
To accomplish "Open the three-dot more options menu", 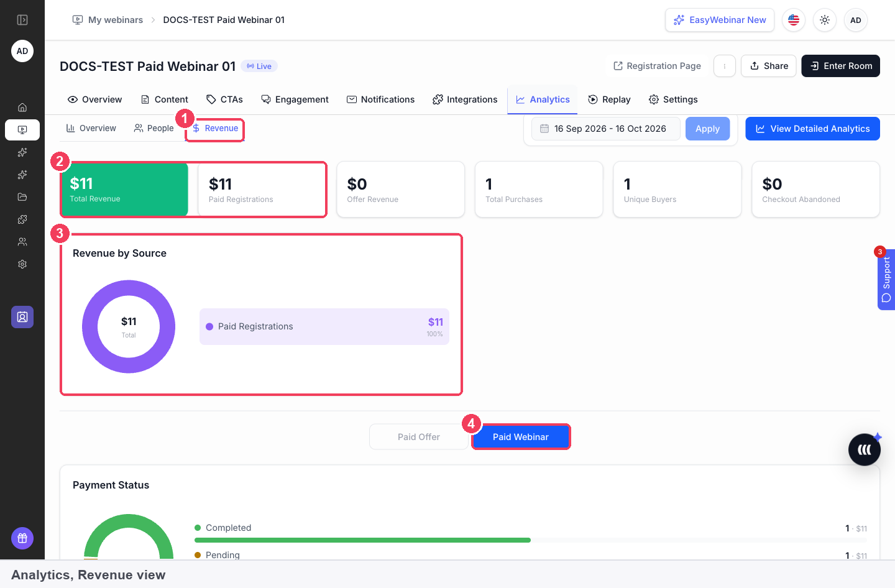I will tap(725, 66).
